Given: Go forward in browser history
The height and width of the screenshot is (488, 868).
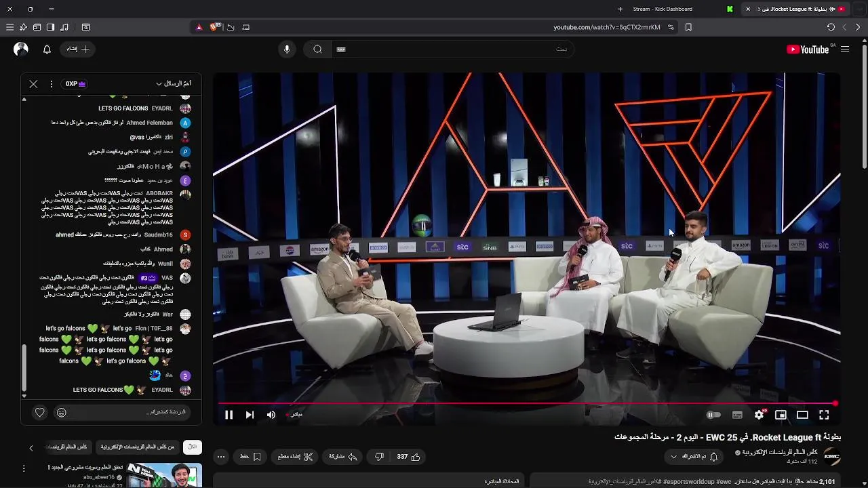Looking at the screenshot, I should [844, 27].
